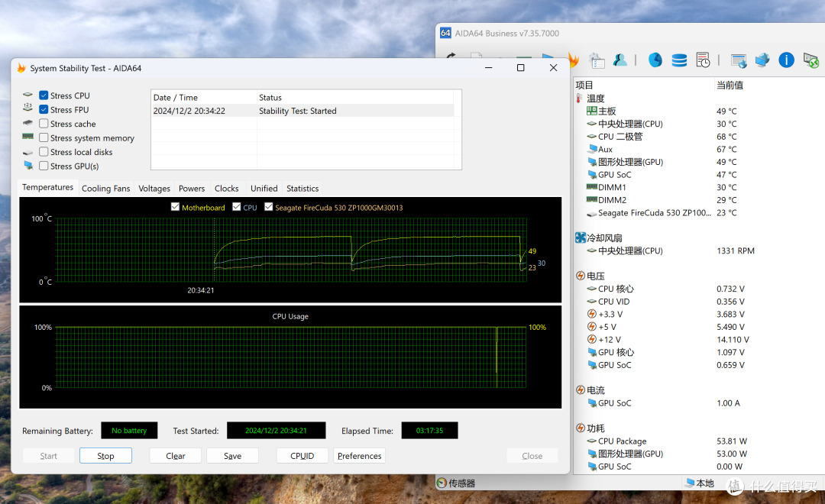Enable Stress GPU(s) checkbox
Image resolution: width=825 pixels, height=504 pixels.
44,166
